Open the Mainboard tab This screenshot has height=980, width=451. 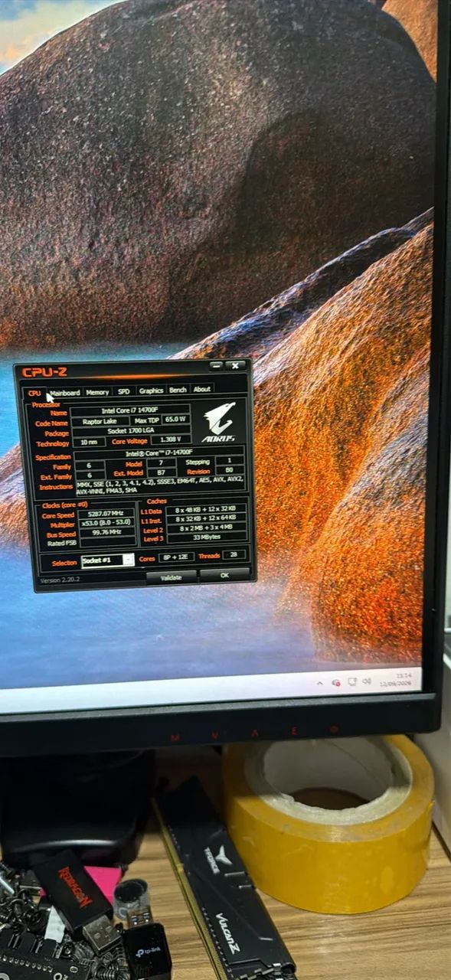click(x=64, y=392)
